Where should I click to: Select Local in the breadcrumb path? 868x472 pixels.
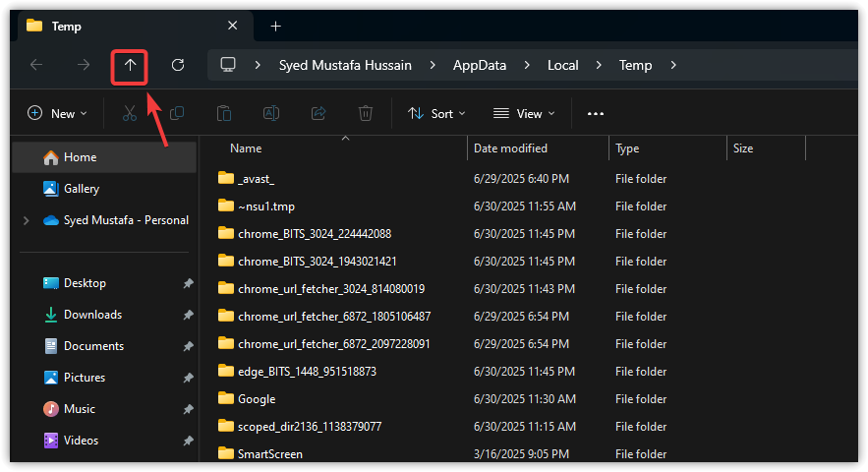point(563,65)
